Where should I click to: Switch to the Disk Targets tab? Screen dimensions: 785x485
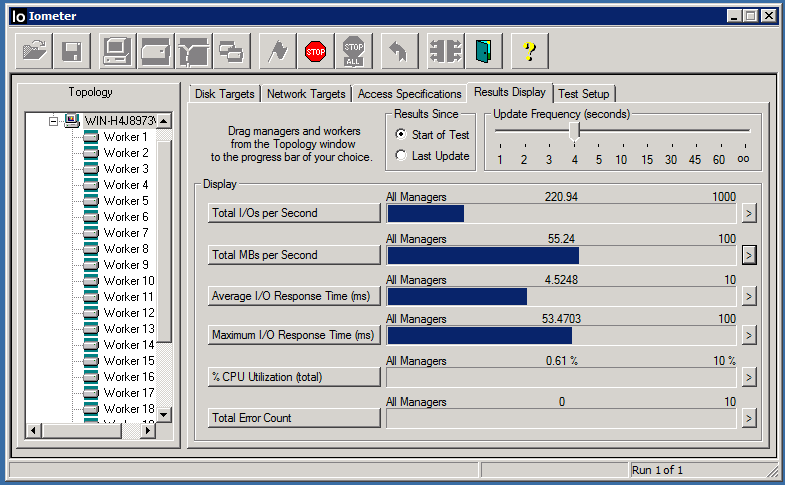coord(225,94)
